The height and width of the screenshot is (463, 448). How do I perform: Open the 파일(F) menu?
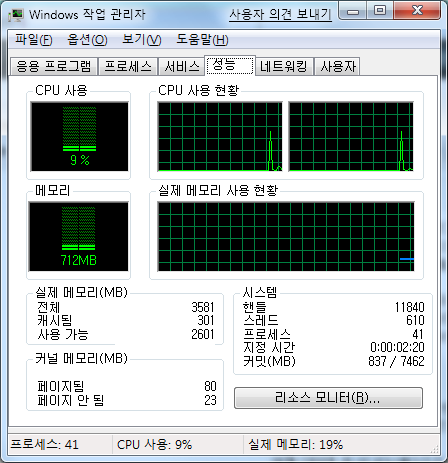coord(34,40)
